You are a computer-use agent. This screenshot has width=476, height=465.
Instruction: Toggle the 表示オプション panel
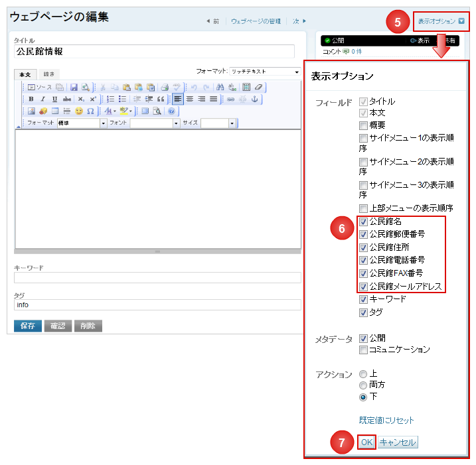(x=441, y=21)
